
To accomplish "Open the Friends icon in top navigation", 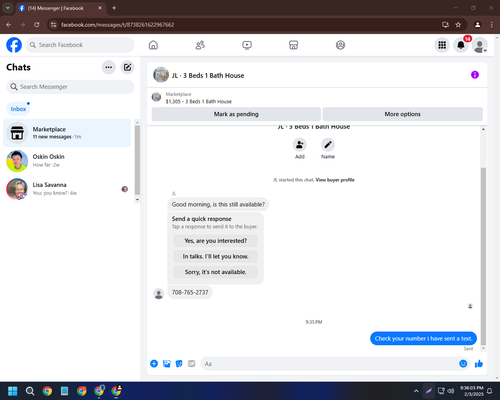I will (200, 45).
